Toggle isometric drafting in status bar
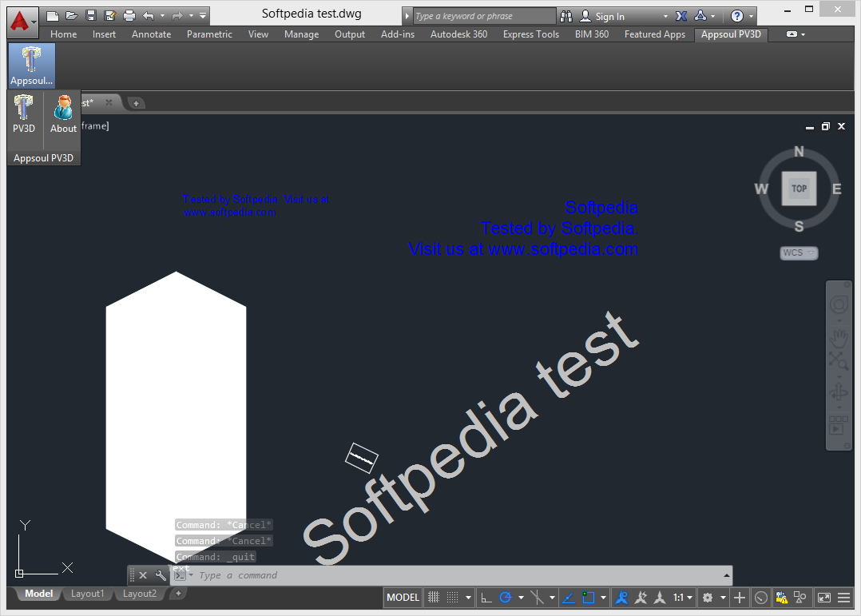 537,598
